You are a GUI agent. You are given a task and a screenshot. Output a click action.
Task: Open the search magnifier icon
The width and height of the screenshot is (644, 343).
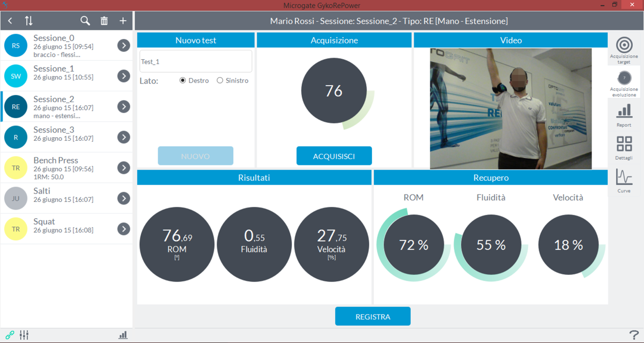pyautogui.click(x=85, y=21)
